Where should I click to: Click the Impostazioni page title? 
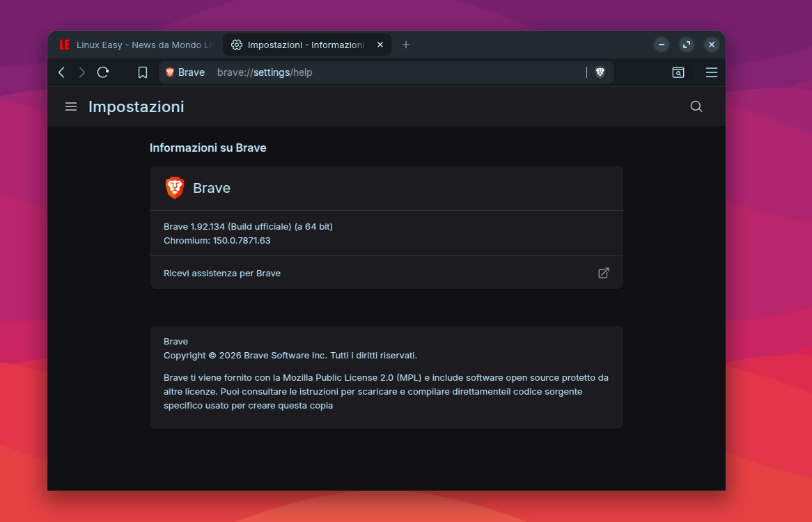[x=136, y=106]
